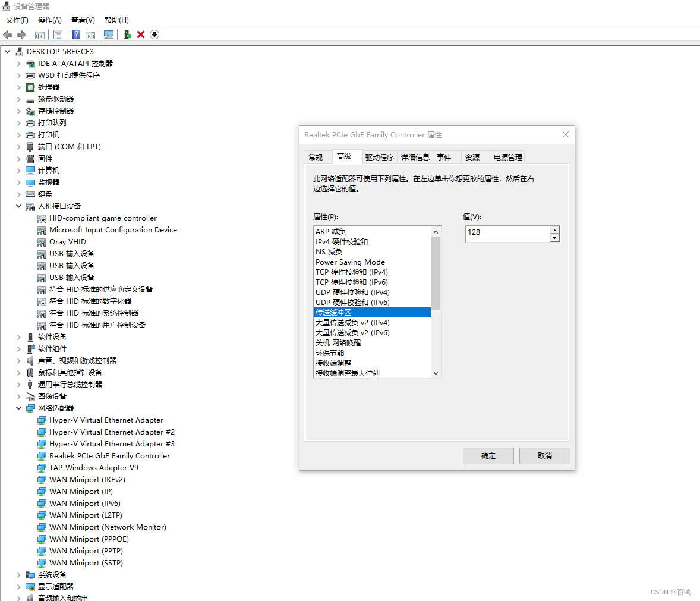This screenshot has height=601, width=700.
Task: Click the 值(V) input field showing 128
Action: point(508,234)
